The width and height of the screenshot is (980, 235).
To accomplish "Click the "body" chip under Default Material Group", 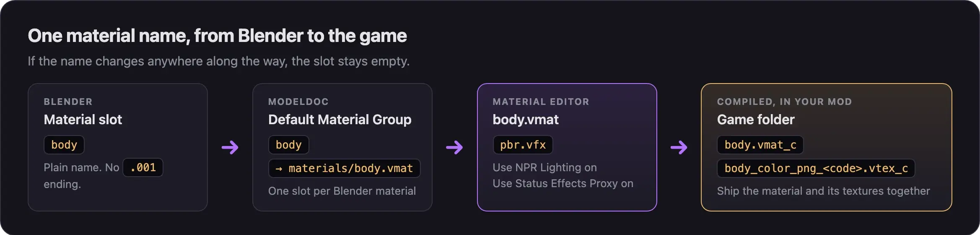I will pyautogui.click(x=289, y=145).
